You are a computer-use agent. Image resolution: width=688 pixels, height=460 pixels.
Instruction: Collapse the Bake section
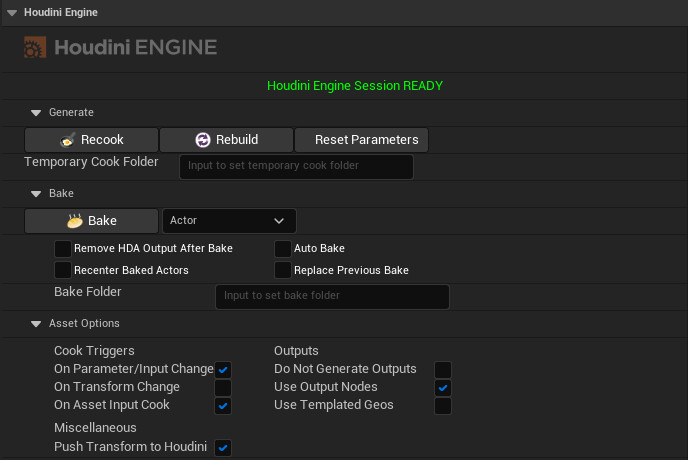click(x=36, y=193)
